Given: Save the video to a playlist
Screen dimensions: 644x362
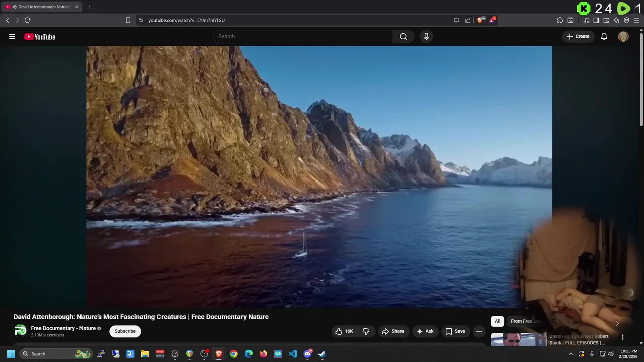Looking at the screenshot, I should point(455,331).
